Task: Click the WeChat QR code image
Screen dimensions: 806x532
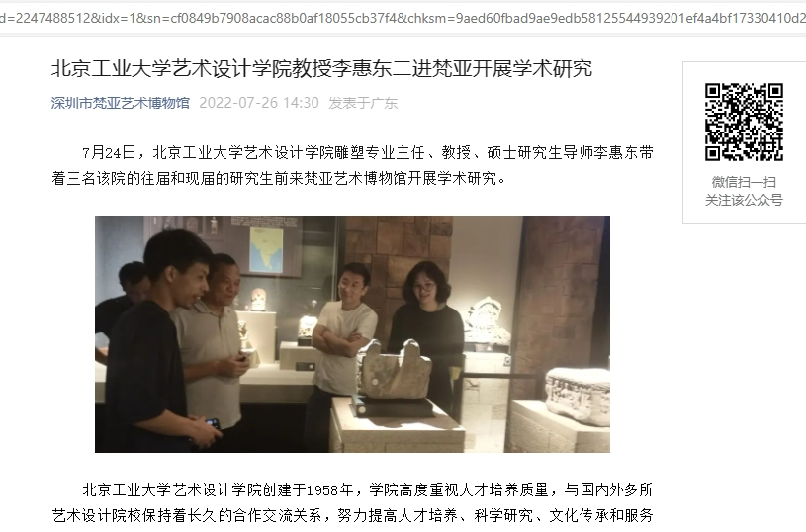Action: point(744,122)
